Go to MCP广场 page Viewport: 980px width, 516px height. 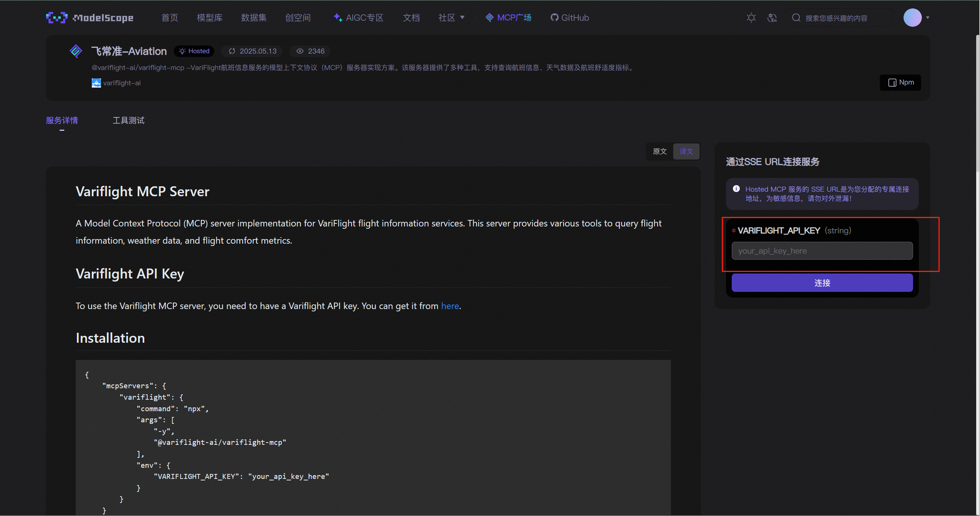click(508, 18)
